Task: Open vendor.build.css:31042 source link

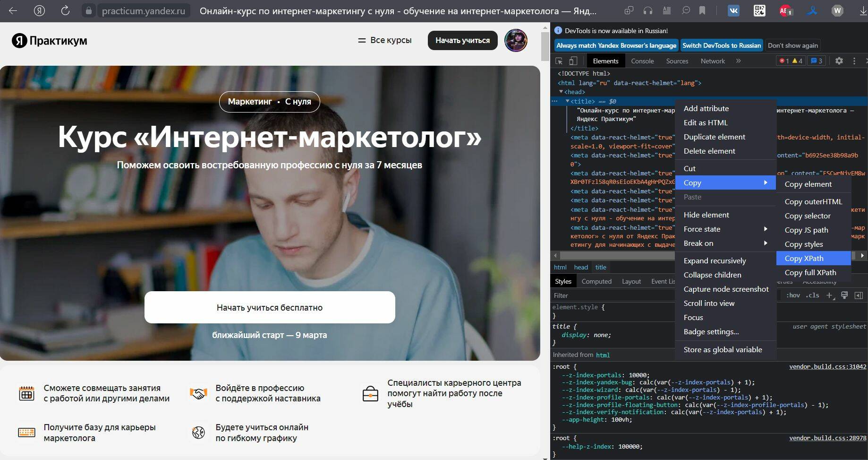Action: coord(827,366)
